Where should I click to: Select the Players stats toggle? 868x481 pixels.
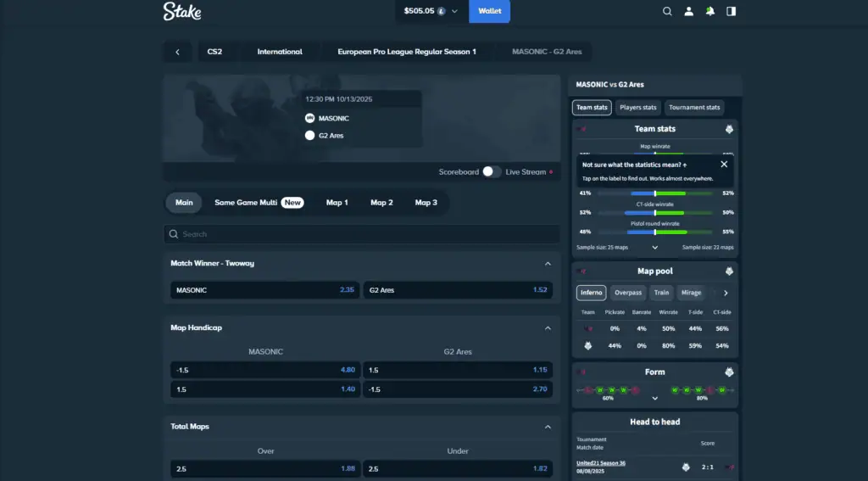pos(637,108)
